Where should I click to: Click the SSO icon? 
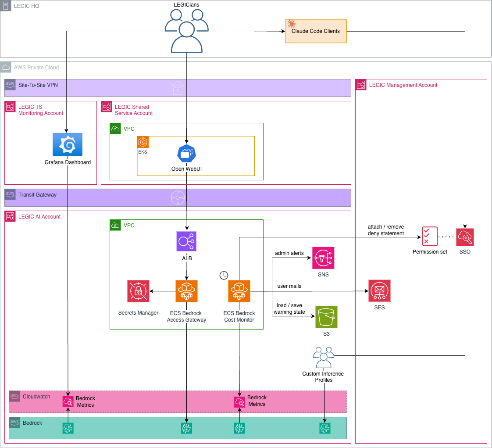(465, 237)
